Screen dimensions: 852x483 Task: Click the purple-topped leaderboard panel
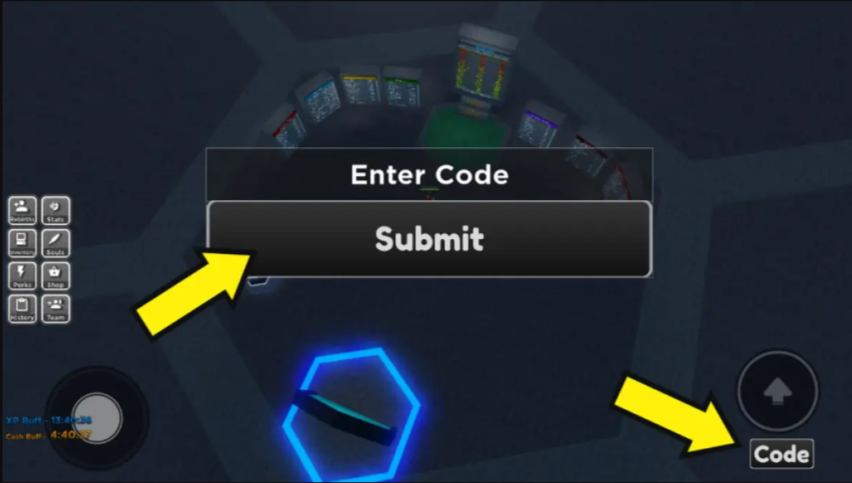[x=538, y=124]
